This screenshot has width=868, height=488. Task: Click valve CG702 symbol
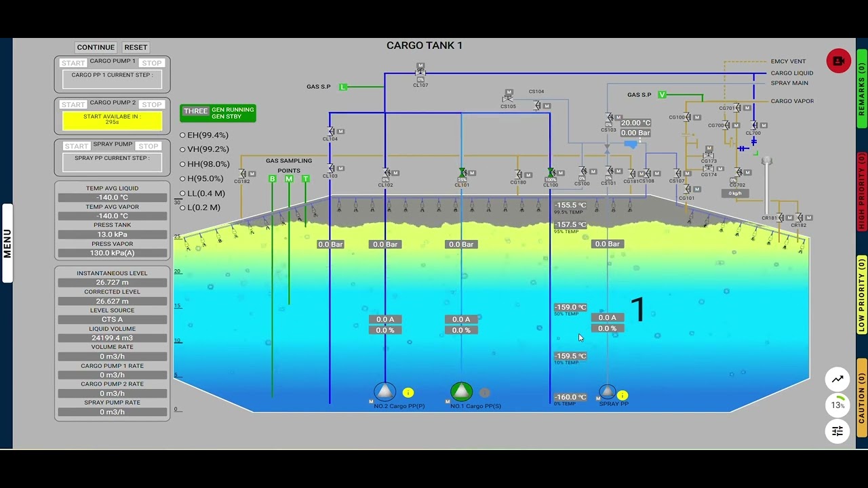click(738, 172)
